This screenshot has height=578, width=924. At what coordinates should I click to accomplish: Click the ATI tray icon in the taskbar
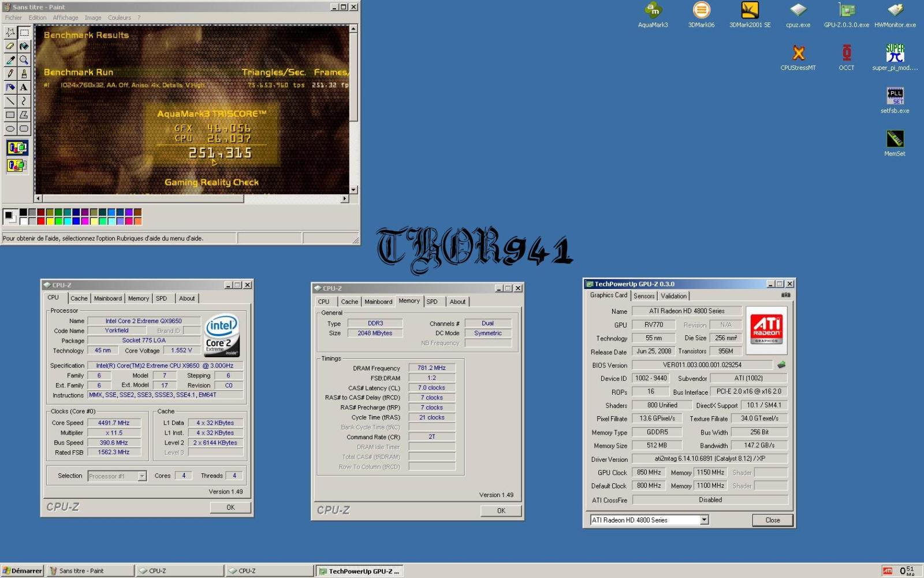click(x=888, y=571)
